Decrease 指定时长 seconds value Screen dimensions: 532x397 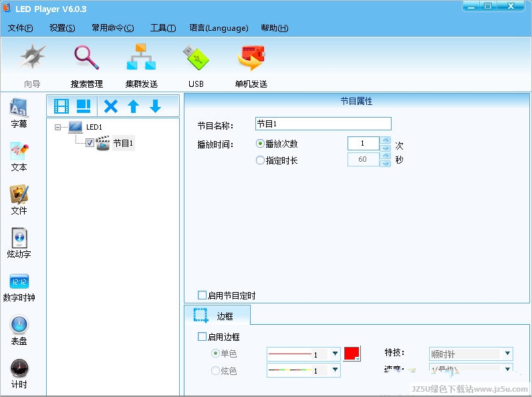[x=386, y=163]
